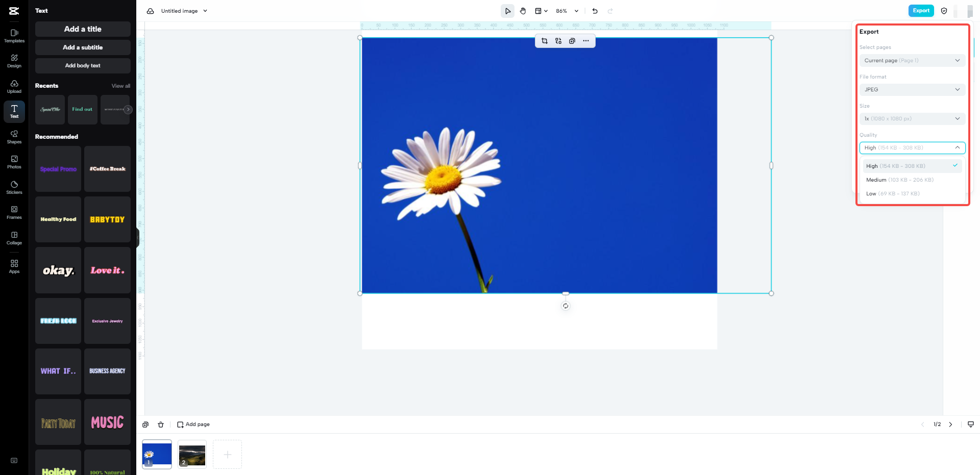Select page 1 daisy thumbnail

point(157,454)
